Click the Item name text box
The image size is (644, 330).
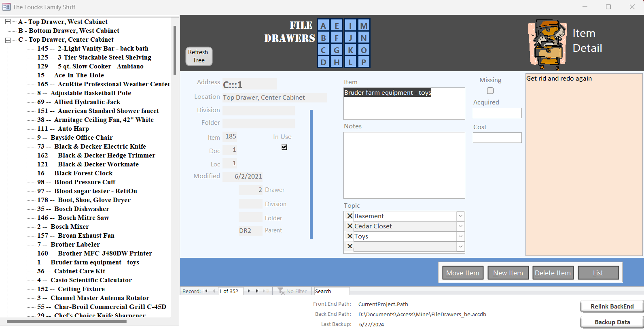coord(404,104)
